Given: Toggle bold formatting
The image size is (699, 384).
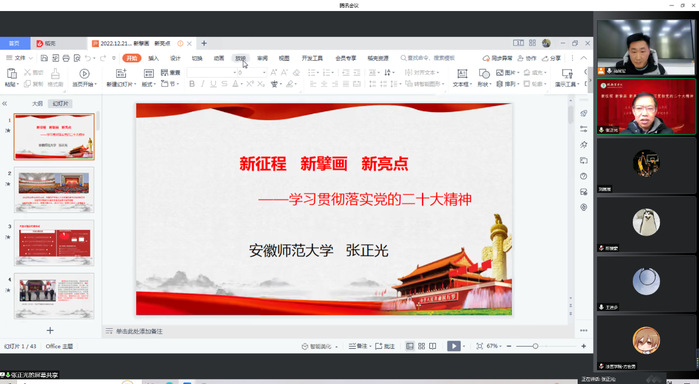Looking at the screenshot, I should [192, 84].
